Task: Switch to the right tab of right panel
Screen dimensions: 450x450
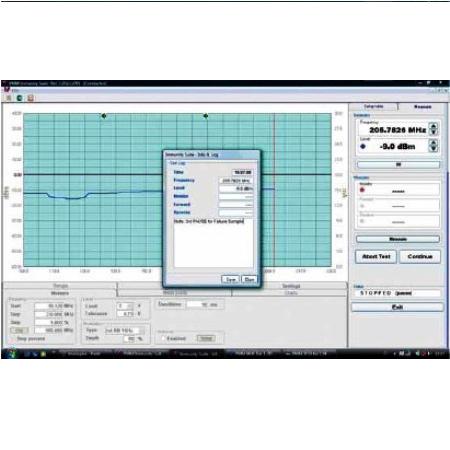Action: pos(423,107)
